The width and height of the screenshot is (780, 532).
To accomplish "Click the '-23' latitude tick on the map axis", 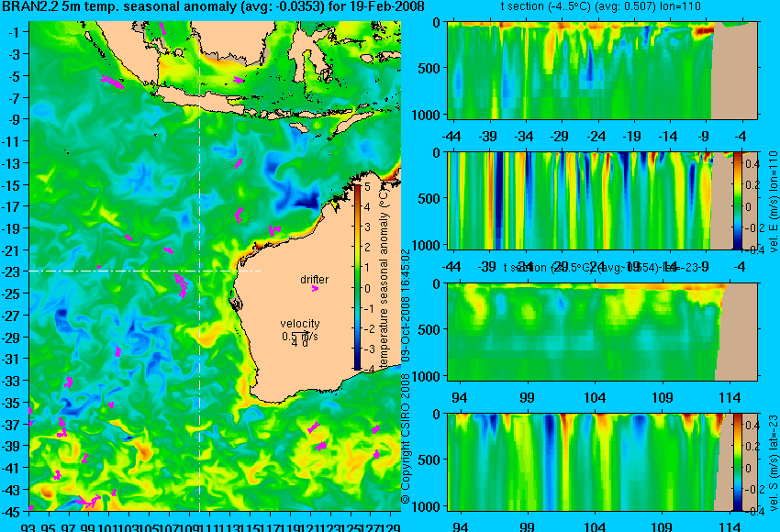I will (13, 272).
